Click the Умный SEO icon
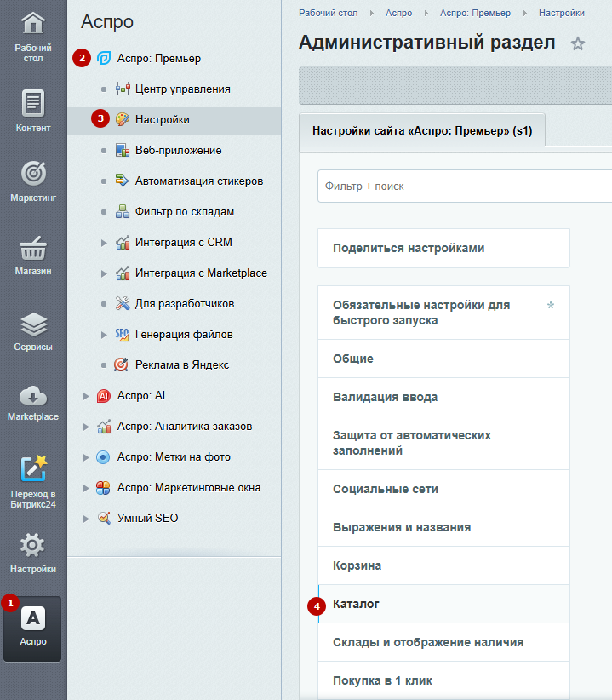Viewport: 612px width, 700px height. (104, 518)
